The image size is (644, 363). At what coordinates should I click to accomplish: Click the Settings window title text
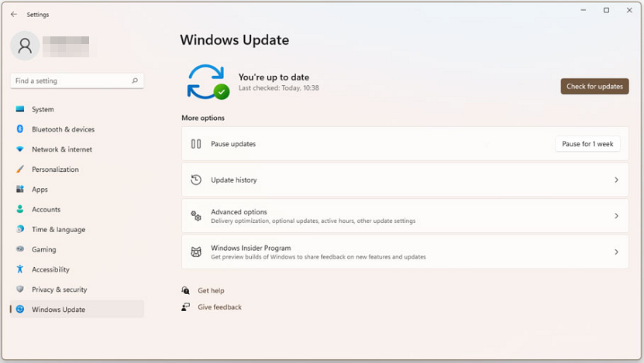(38, 15)
